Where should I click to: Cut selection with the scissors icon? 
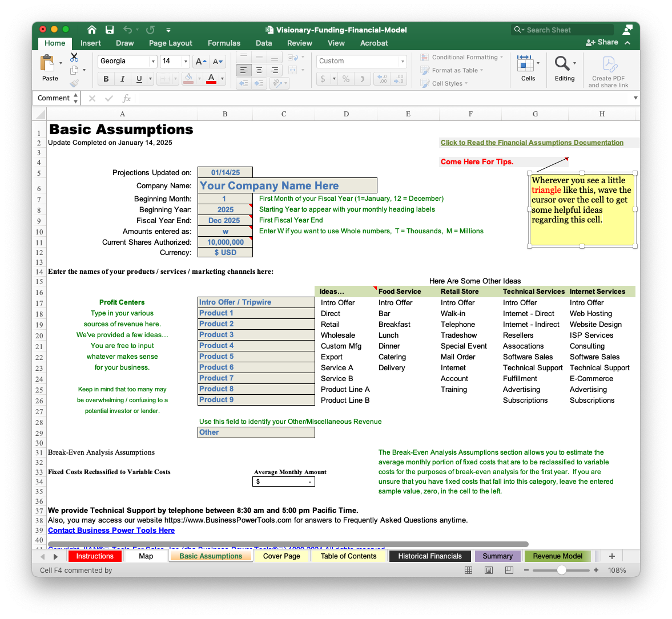pos(74,57)
